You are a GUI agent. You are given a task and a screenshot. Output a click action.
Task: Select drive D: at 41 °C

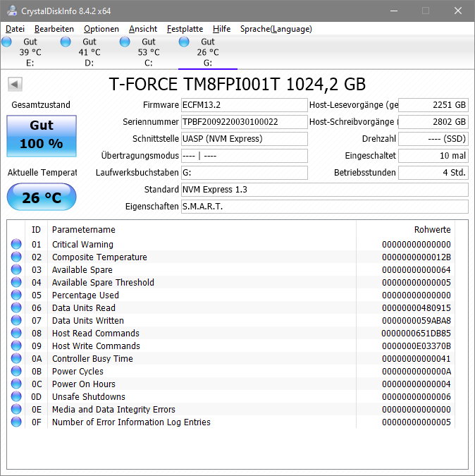(89, 52)
